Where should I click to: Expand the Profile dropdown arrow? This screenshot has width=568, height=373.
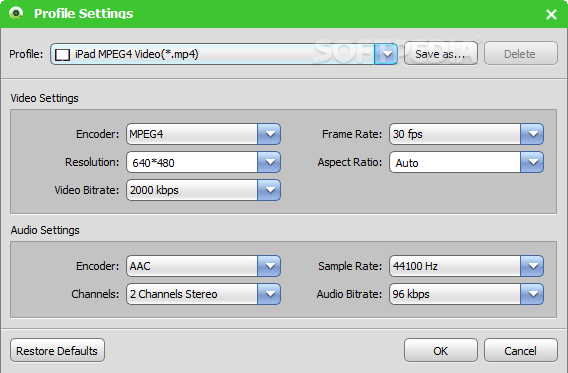(387, 54)
